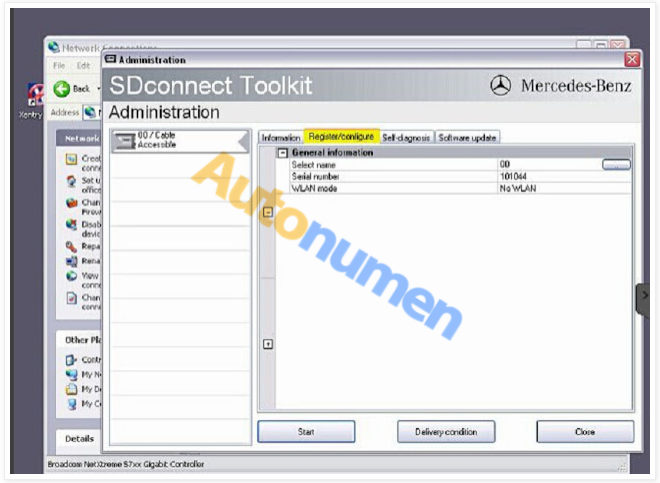Click the My Computer icon
This screenshot has width=660, height=483.
click(72, 404)
